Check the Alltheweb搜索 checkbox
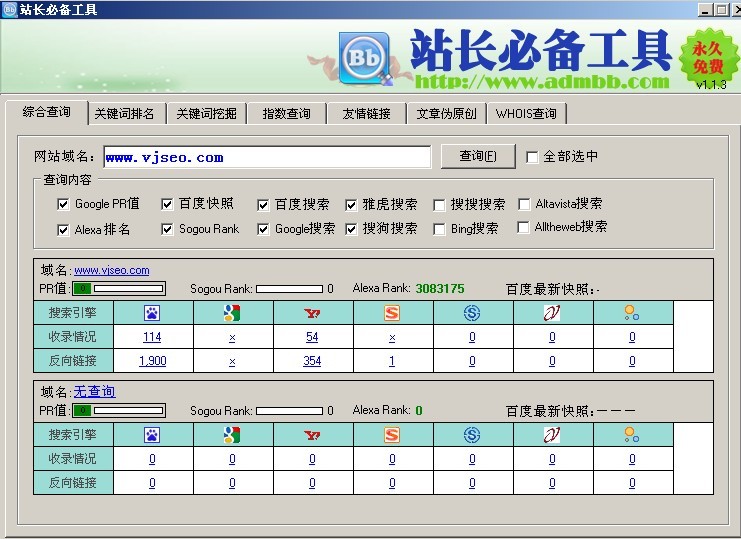Image resolution: width=741 pixels, height=539 pixels. (523, 227)
